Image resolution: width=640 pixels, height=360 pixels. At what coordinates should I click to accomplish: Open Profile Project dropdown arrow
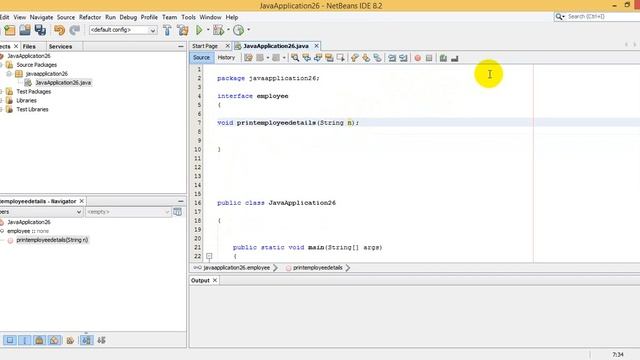pyautogui.click(x=248, y=30)
